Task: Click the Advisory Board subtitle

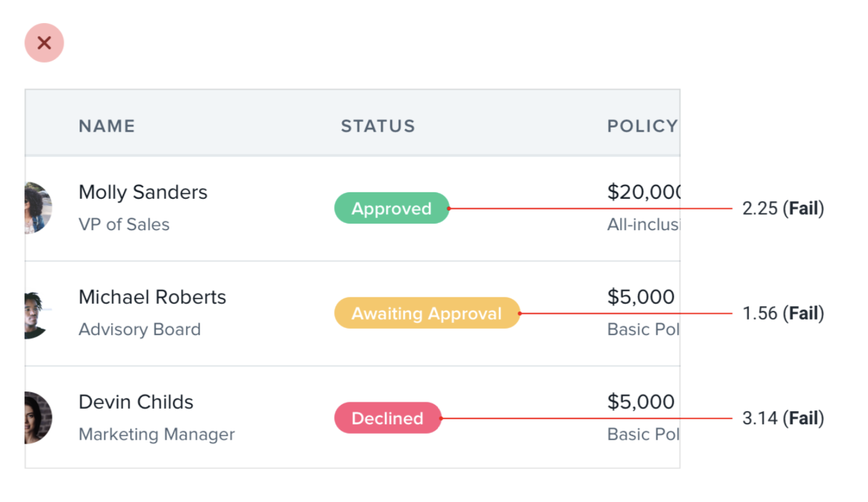Action: 140,329
